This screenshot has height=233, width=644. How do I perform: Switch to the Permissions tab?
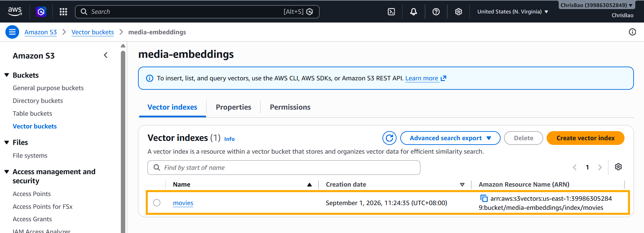290,107
